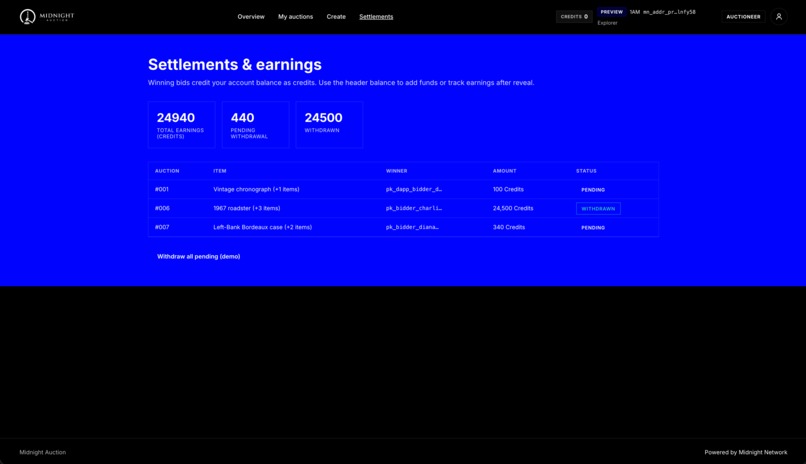
Task: Click the 340 Credits amount
Action: pos(509,227)
